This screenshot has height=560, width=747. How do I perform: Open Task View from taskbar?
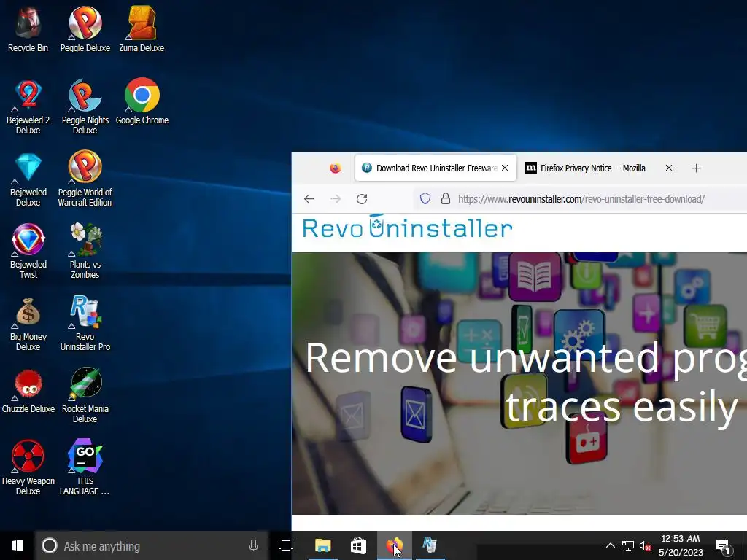coord(286,545)
